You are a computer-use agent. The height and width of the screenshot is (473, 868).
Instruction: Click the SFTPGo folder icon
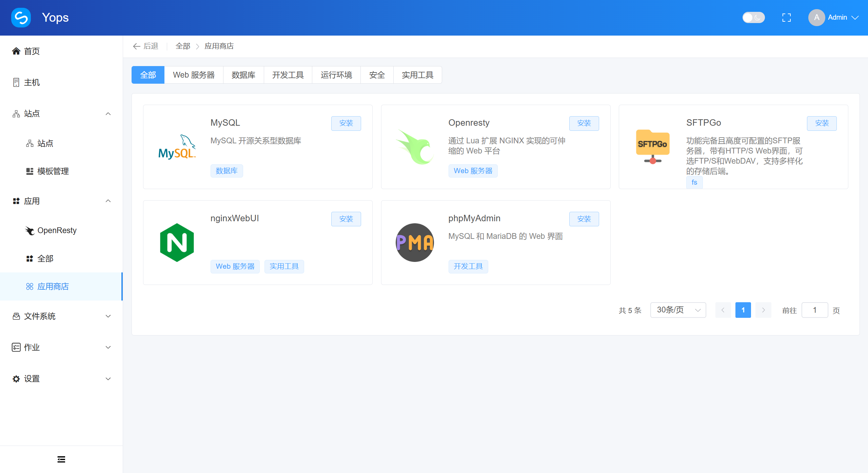pyautogui.click(x=653, y=147)
